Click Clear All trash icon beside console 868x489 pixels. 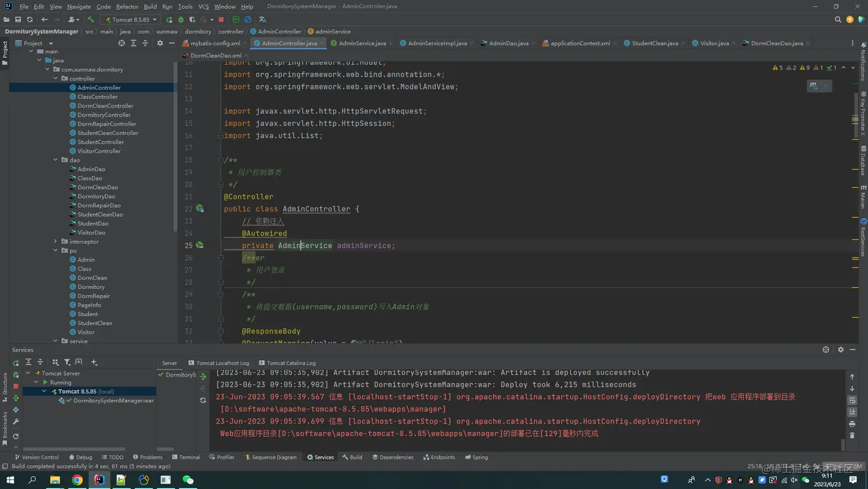[852, 436]
